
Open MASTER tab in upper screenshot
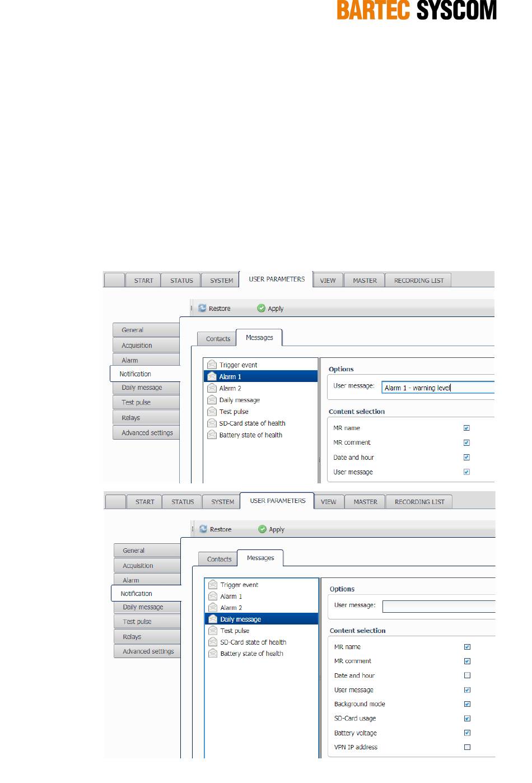click(x=365, y=281)
